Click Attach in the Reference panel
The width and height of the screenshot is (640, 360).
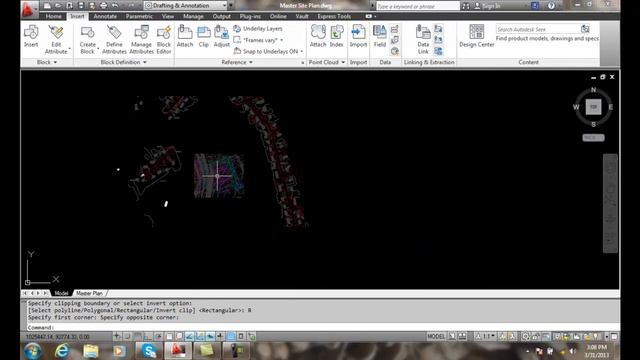tap(185, 37)
